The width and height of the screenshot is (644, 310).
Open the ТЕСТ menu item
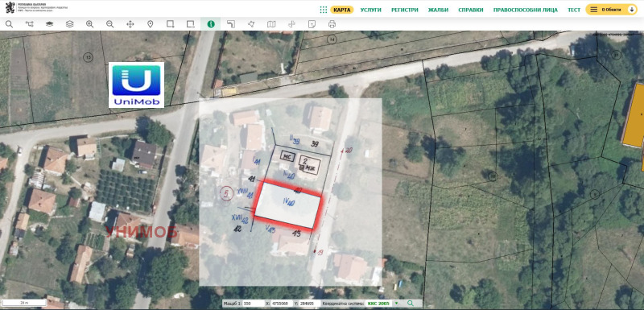[x=574, y=10]
